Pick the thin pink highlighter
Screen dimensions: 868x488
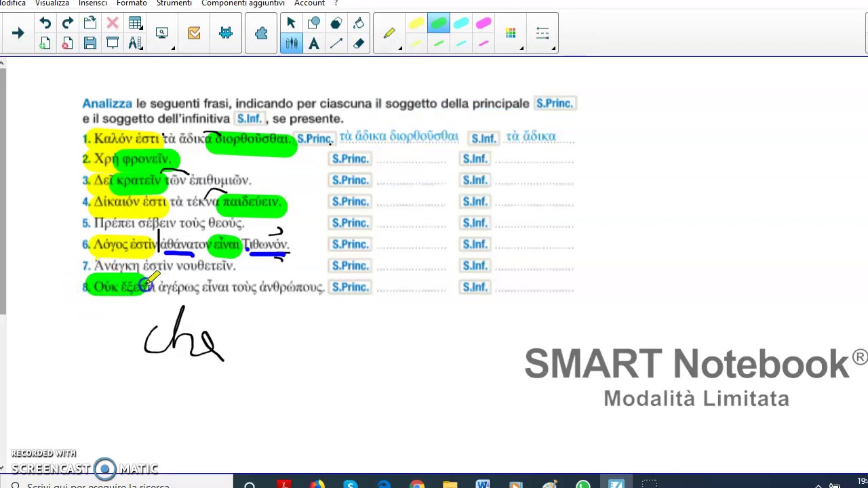pyautogui.click(x=484, y=44)
